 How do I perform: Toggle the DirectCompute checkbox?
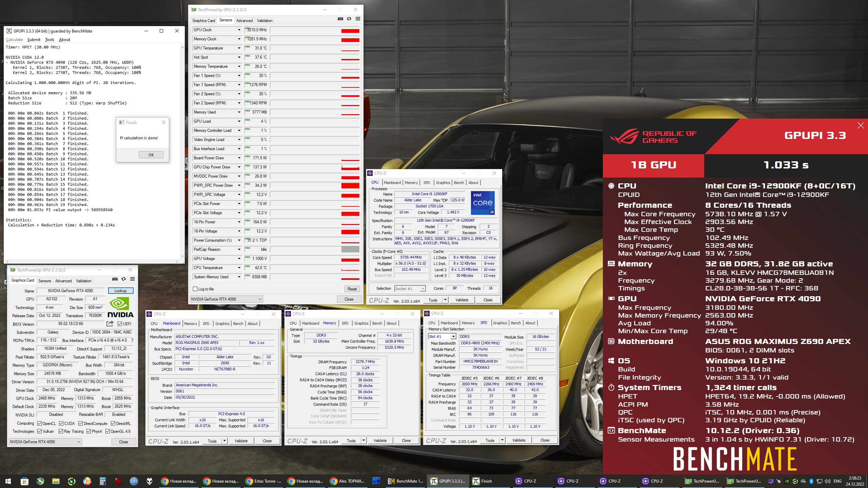[81, 424]
